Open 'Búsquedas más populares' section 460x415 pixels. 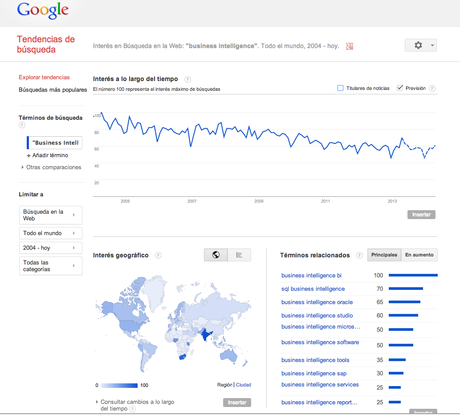53,90
